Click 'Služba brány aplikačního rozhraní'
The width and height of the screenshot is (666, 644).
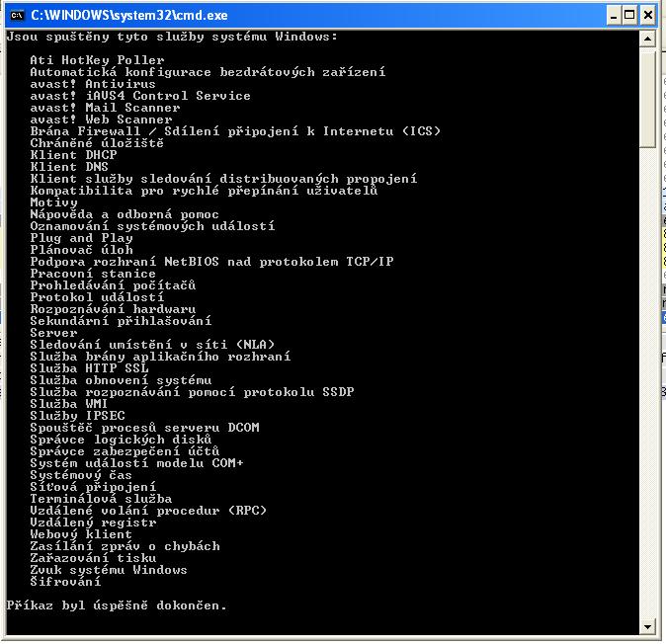tap(160, 357)
